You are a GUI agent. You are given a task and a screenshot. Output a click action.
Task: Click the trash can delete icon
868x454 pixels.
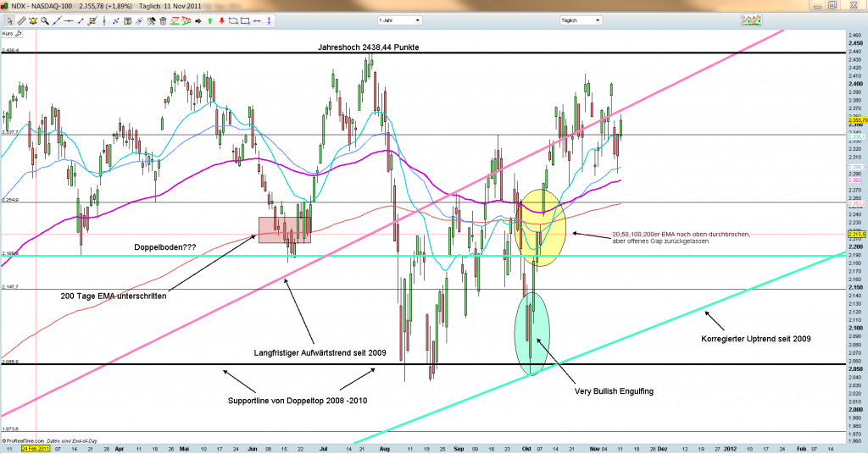[163, 21]
